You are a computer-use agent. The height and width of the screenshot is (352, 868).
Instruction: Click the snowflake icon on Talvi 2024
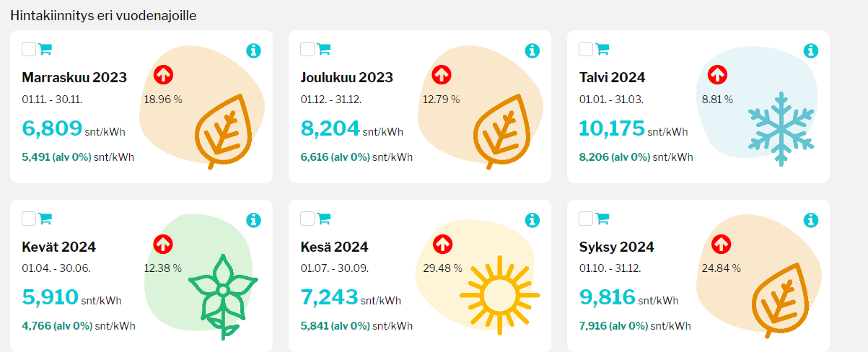[x=781, y=128]
